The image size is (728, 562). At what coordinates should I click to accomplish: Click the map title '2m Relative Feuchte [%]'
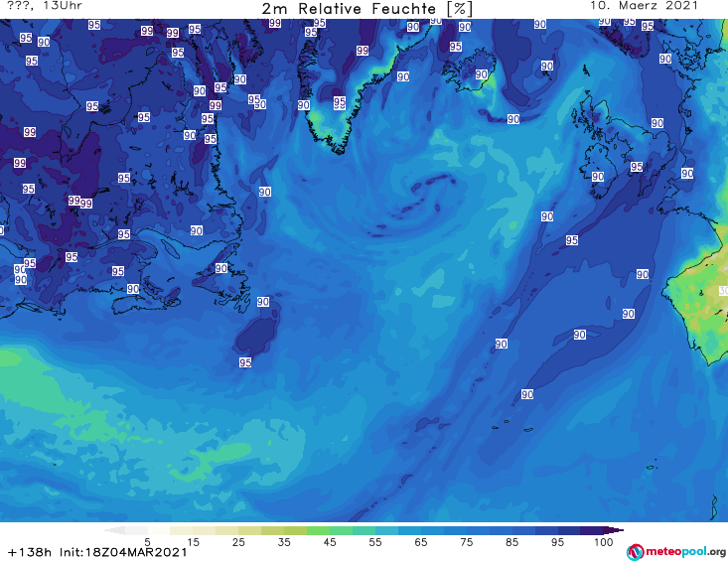tap(366, 8)
